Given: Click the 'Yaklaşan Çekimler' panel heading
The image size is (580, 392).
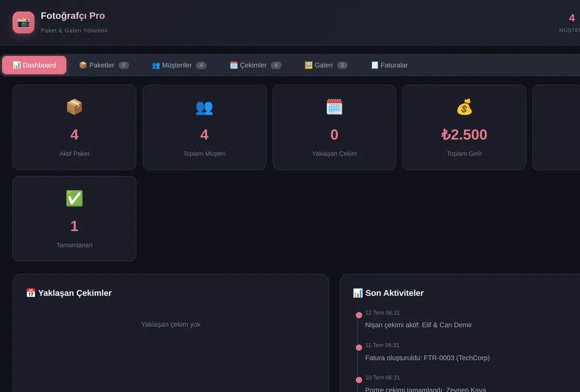Looking at the screenshot, I should [x=69, y=293].
